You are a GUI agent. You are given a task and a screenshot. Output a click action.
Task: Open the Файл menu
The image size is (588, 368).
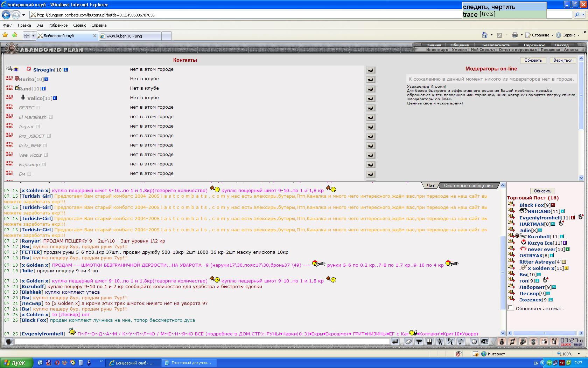point(8,25)
